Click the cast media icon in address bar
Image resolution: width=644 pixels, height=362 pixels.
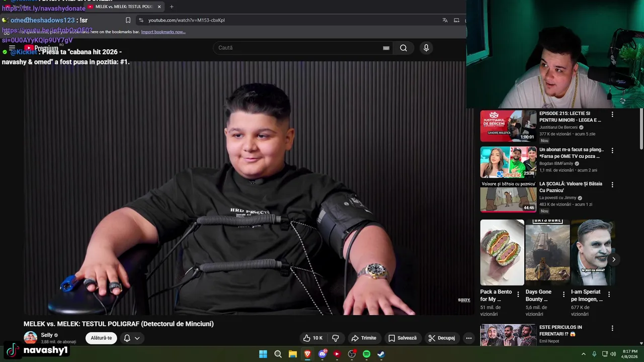click(x=456, y=20)
